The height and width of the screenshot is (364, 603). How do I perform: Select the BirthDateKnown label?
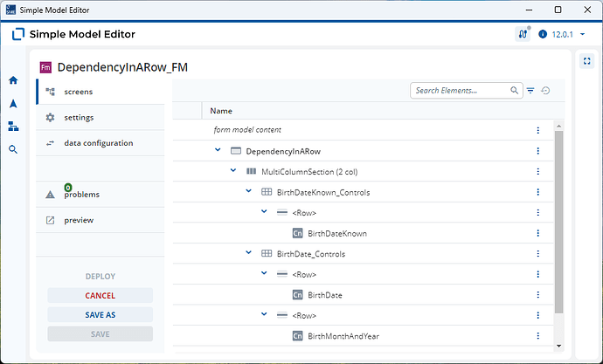pyautogui.click(x=337, y=233)
